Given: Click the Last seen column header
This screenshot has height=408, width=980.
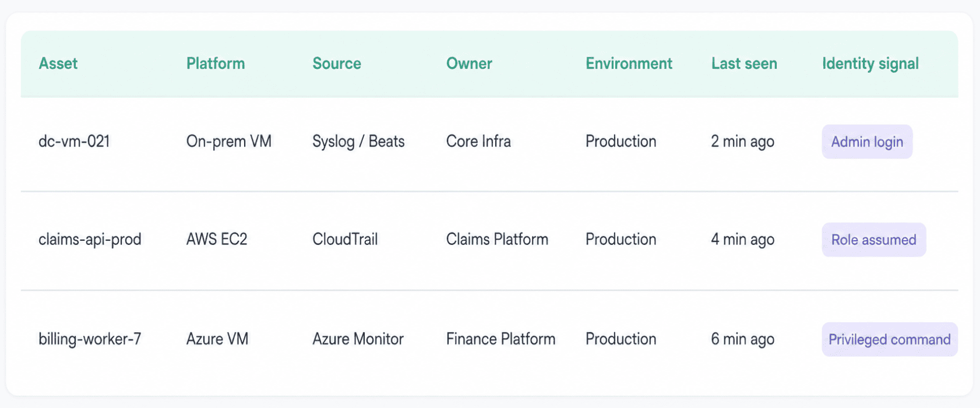Looking at the screenshot, I should pos(744,64).
